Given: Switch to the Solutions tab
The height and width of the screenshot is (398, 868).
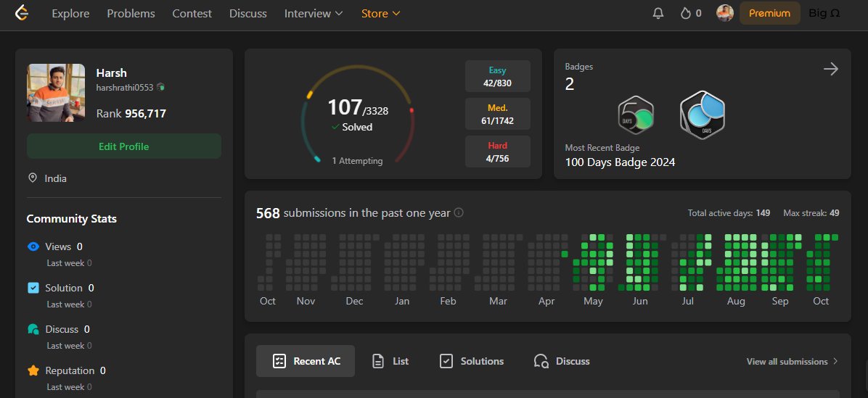Looking at the screenshot, I should (472, 361).
